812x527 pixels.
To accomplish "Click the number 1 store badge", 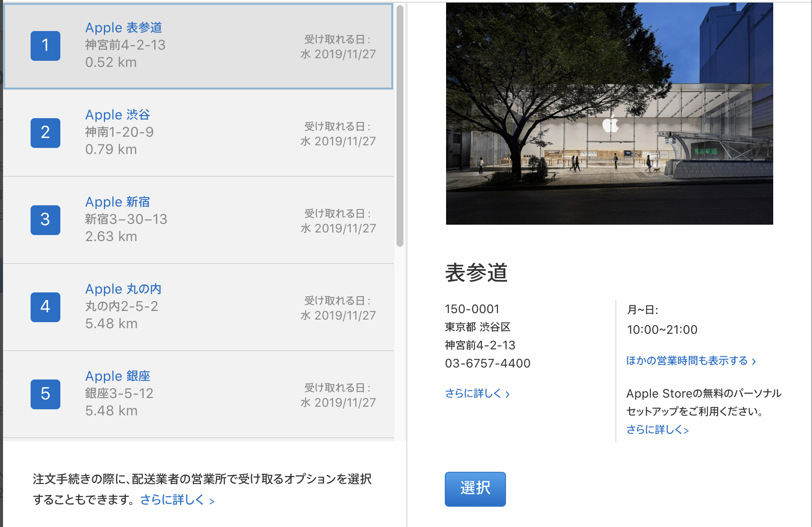I will [x=45, y=46].
